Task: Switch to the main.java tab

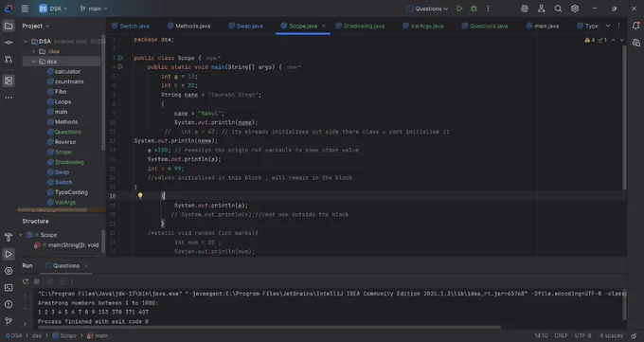Action: point(543,26)
